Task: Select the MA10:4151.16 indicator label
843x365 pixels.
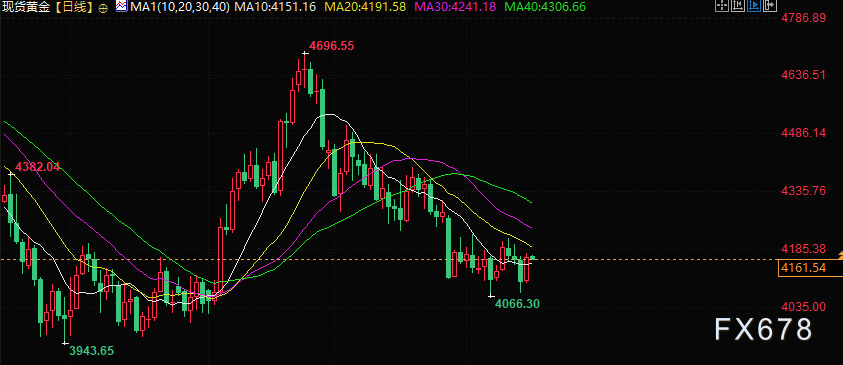Action: click(x=275, y=7)
